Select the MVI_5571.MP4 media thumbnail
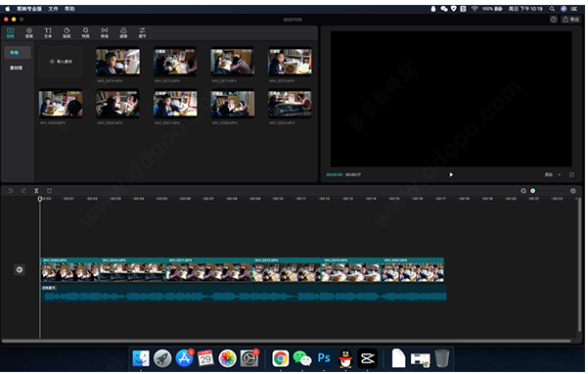Image resolution: width=588 pixels, height=374 pixels. [x=233, y=62]
